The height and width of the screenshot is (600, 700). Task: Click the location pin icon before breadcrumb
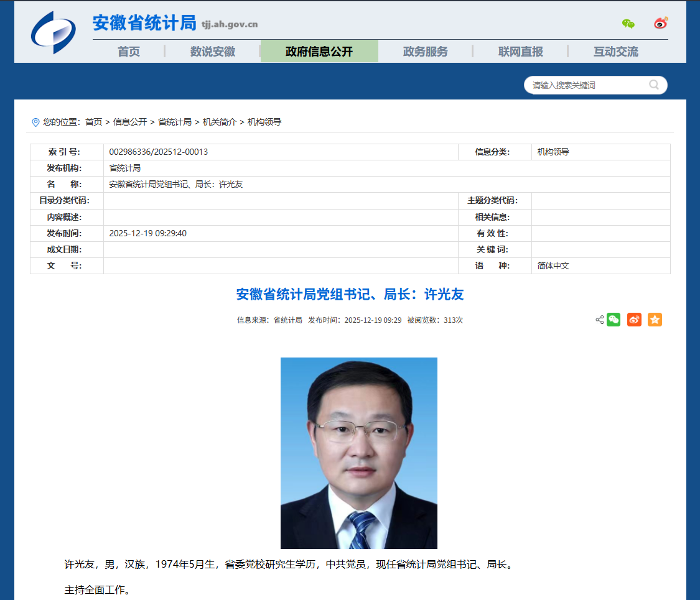(x=35, y=122)
